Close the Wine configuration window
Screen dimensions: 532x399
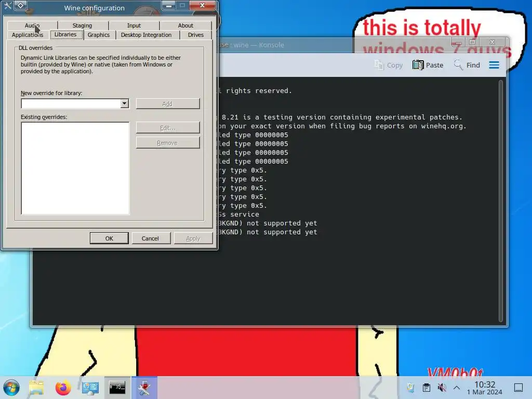click(x=202, y=5)
